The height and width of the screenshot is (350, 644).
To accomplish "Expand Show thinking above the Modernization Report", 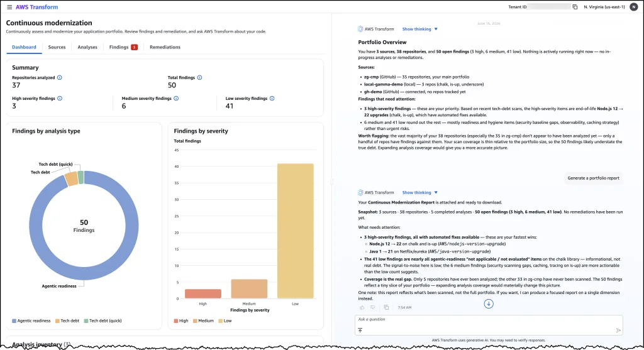I will (x=419, y=192).
